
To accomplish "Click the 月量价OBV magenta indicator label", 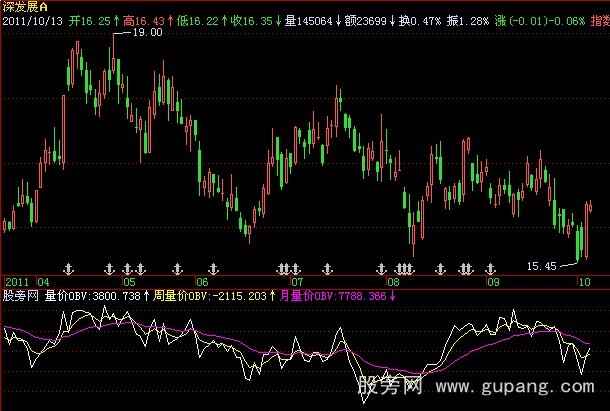I will [x=309, y=295].
